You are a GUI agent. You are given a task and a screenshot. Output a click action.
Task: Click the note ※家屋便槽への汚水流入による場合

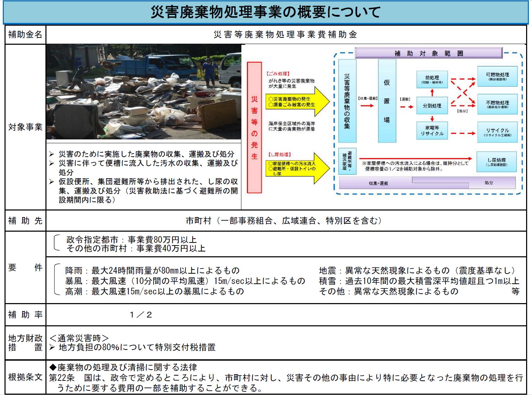(415, 166)
